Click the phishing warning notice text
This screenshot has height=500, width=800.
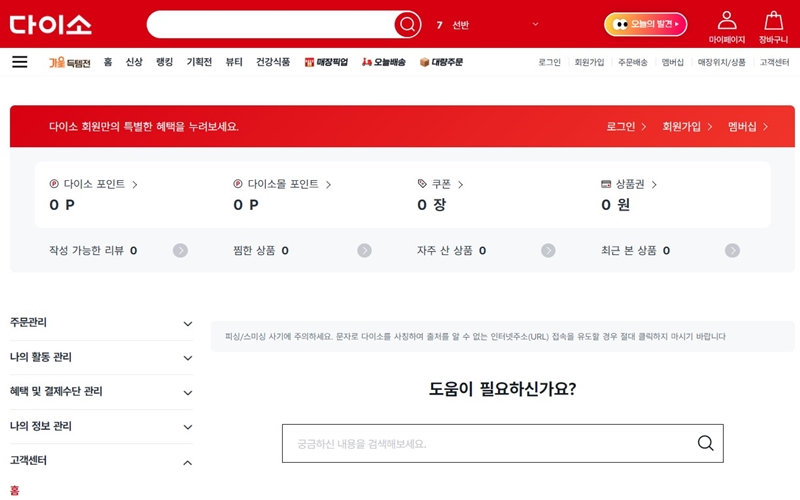click(475, 337)
